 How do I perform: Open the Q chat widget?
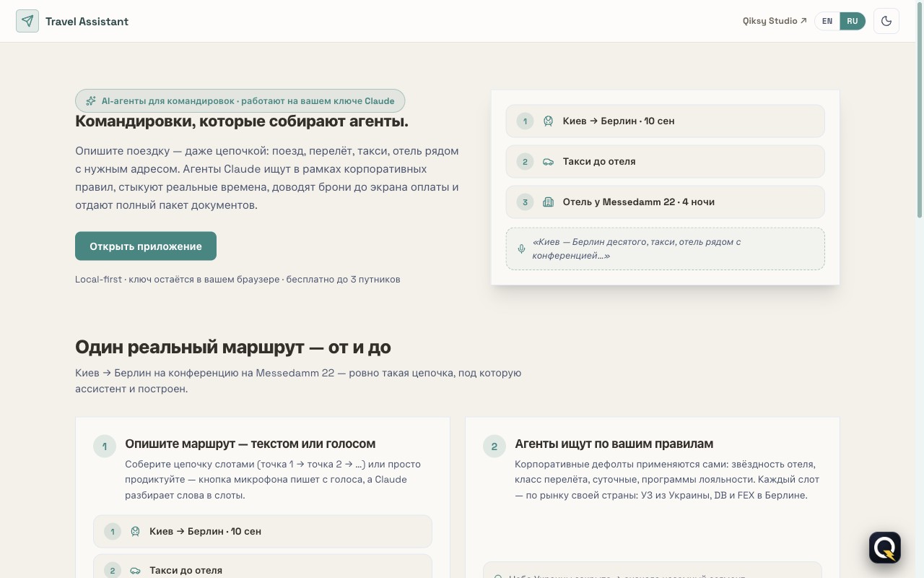tap(885, 548)
